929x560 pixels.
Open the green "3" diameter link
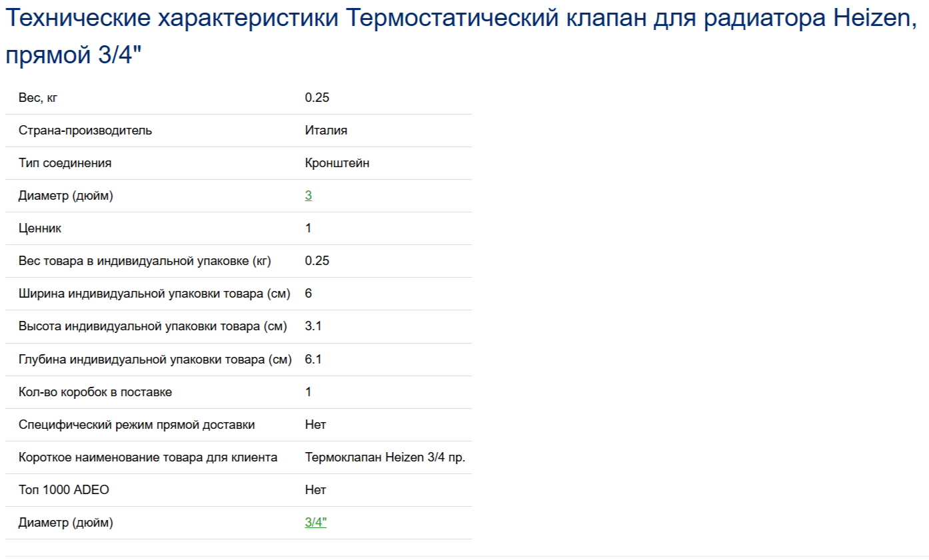[309, 196]
